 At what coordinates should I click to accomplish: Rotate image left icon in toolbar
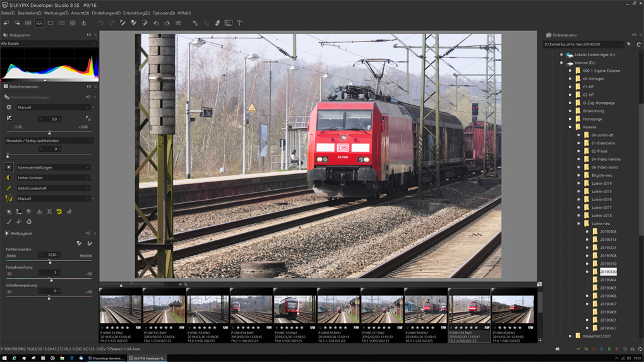coord(156,23)
